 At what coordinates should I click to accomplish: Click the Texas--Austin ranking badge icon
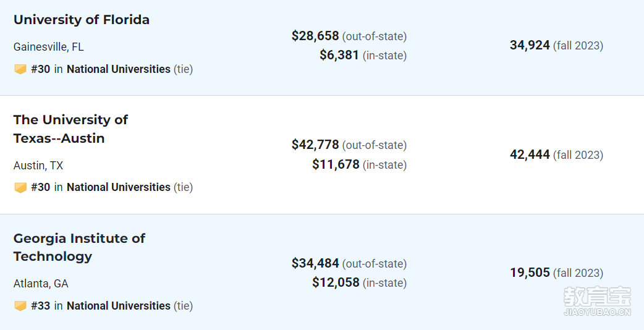click(x=20, y=187)
